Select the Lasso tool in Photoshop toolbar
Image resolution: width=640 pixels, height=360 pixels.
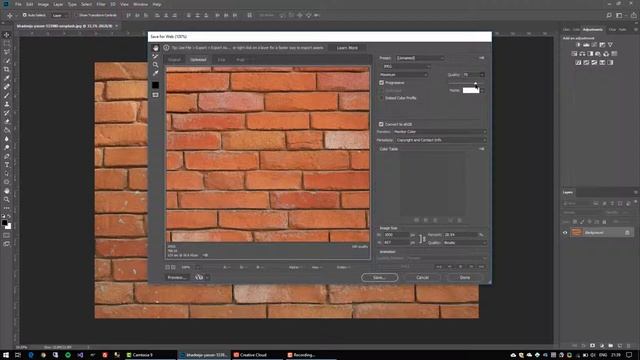pyautogui.click(x=7, y=52)
